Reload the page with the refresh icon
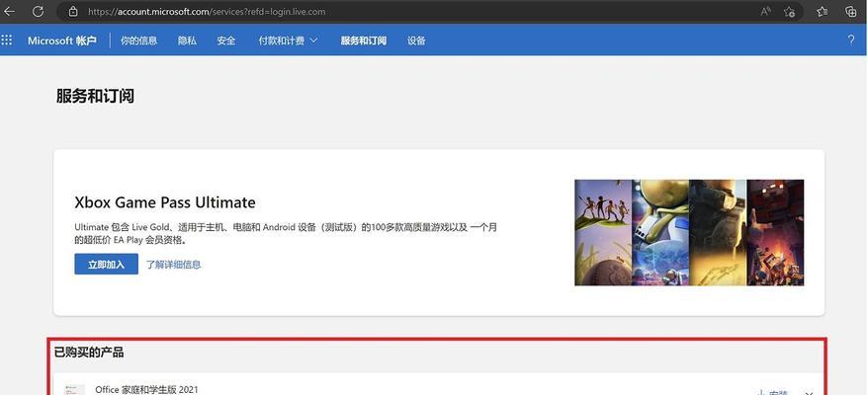This screenshot has height=395, width=868. [38, 11]
